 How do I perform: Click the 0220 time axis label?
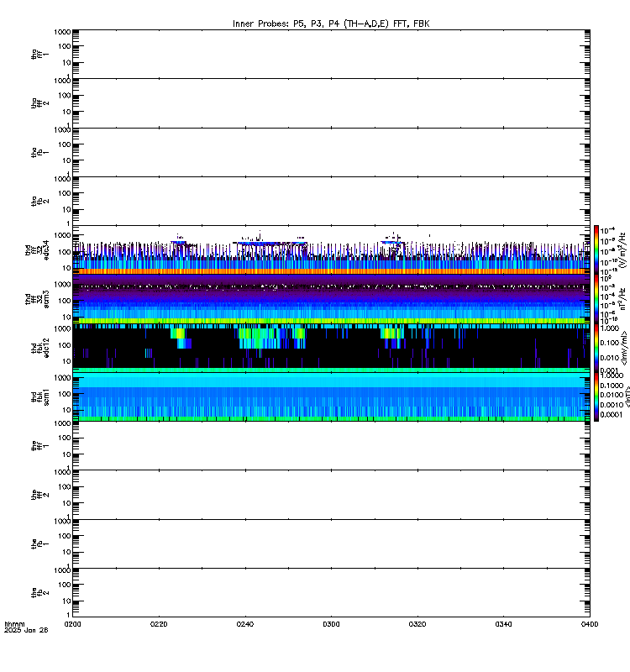(159, 624)
